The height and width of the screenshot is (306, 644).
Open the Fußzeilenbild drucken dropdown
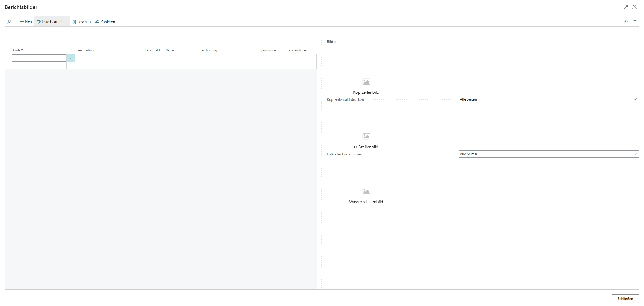tap(549, 154)
